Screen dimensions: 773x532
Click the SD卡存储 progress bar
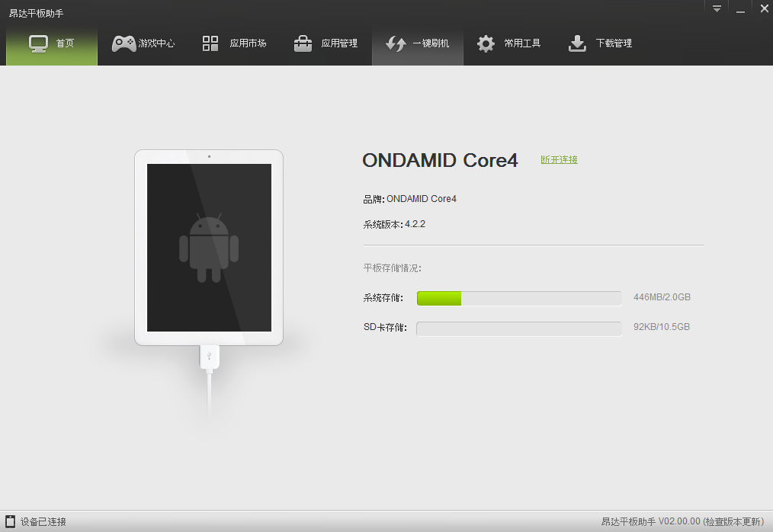(x=519, y=328)
